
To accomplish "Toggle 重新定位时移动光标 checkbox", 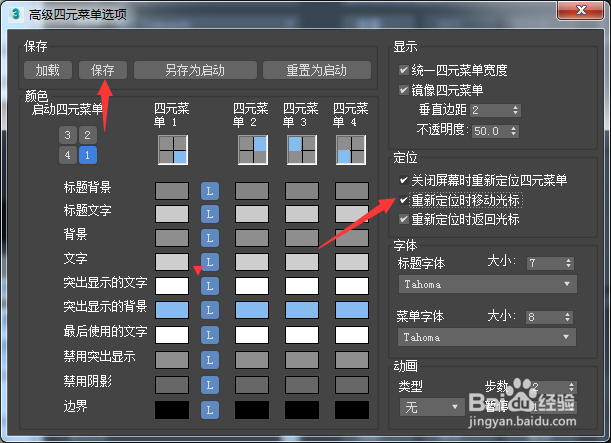I will [x=404, y=200].
